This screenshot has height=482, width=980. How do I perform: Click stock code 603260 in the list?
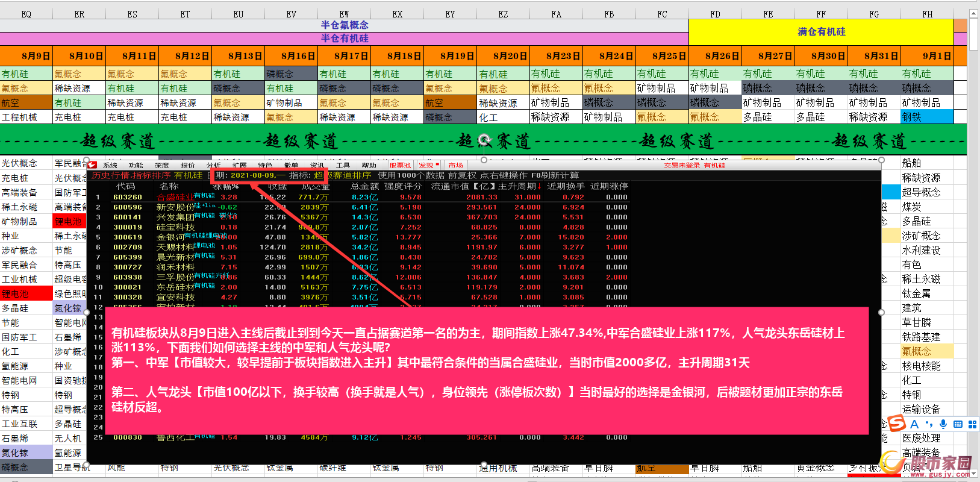(x=128, y=197)
